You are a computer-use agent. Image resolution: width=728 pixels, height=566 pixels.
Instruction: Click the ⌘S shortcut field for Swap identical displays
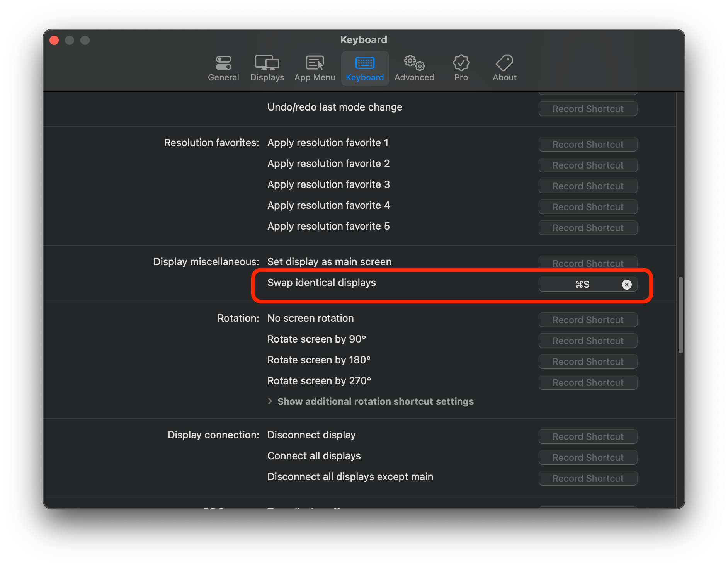click(x=582, y=284)
